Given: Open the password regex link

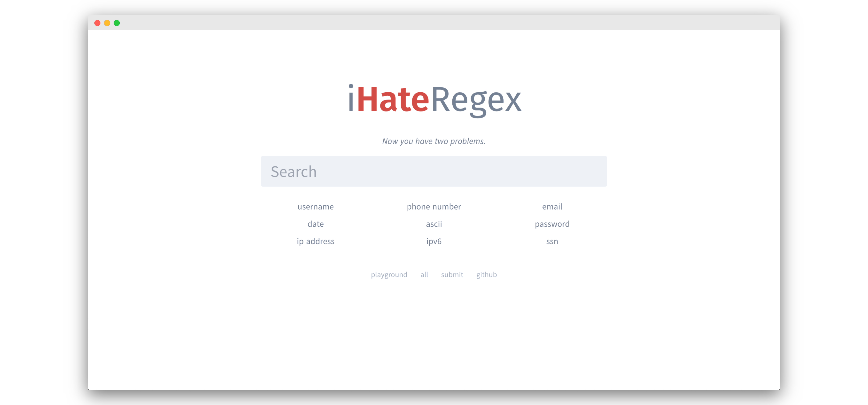Looking at the screenshot, I should click(x=552, y=224).
